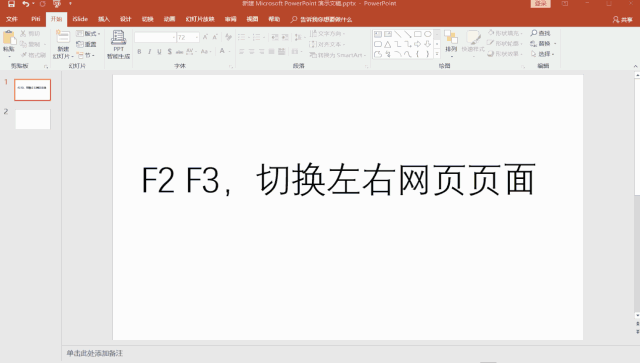This screenshot has height=363, width=640.
Task: Click the 粘贴 (Paste) clipboard icon
Action: (x=9, y=38)
